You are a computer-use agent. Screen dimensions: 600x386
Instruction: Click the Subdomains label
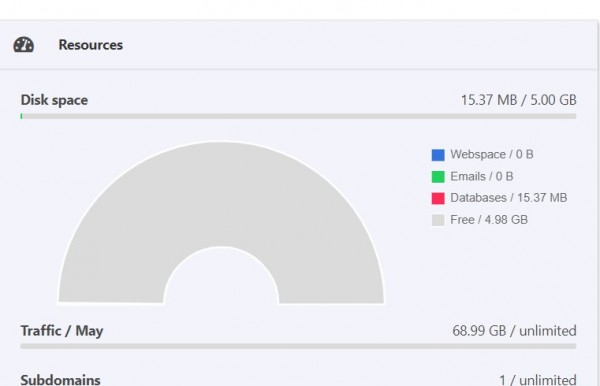(60, 380)
